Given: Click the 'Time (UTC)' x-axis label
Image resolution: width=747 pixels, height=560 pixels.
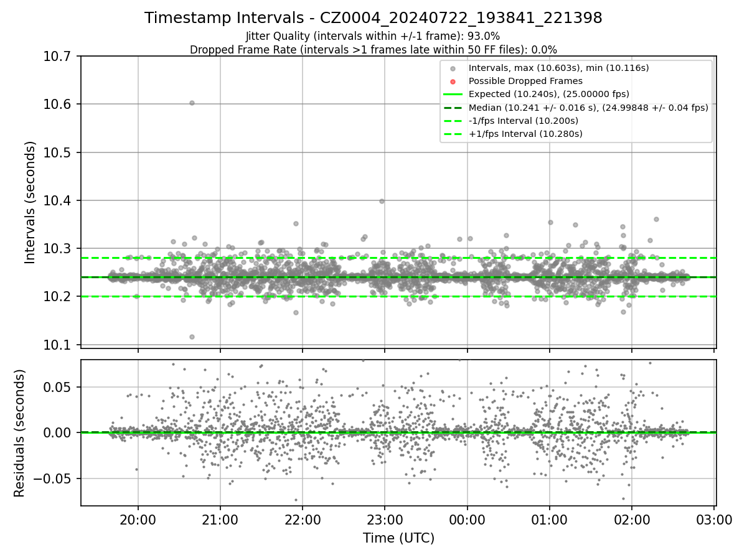Looking at the screenshot, I should coord(398,538).
